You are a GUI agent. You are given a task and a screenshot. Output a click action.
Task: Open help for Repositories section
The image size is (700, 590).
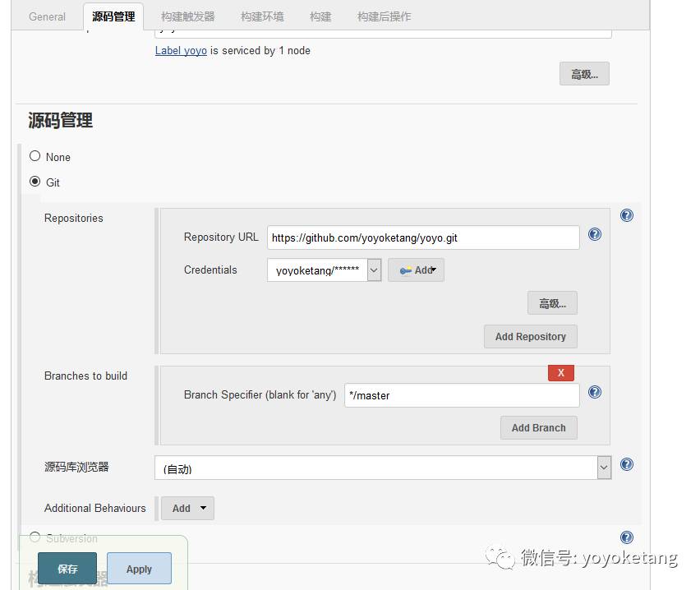(627, 216)
